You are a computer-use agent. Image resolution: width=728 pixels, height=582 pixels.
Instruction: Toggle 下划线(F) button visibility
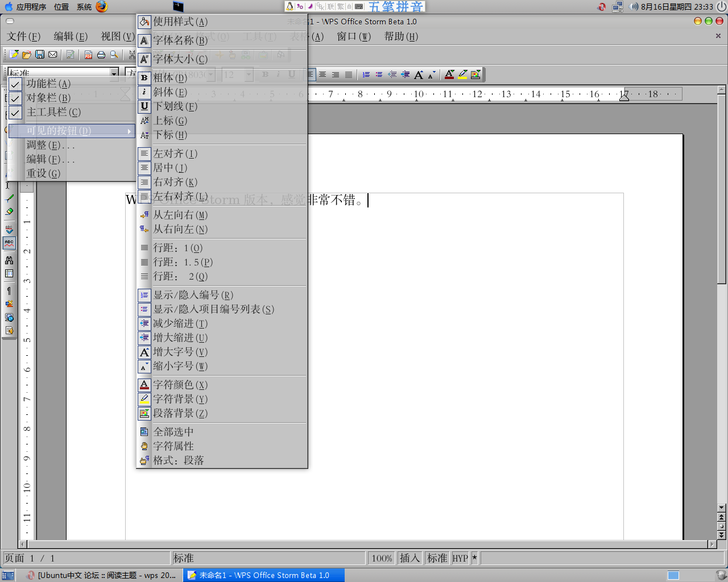pyautogui.click(x=222, y=106)
